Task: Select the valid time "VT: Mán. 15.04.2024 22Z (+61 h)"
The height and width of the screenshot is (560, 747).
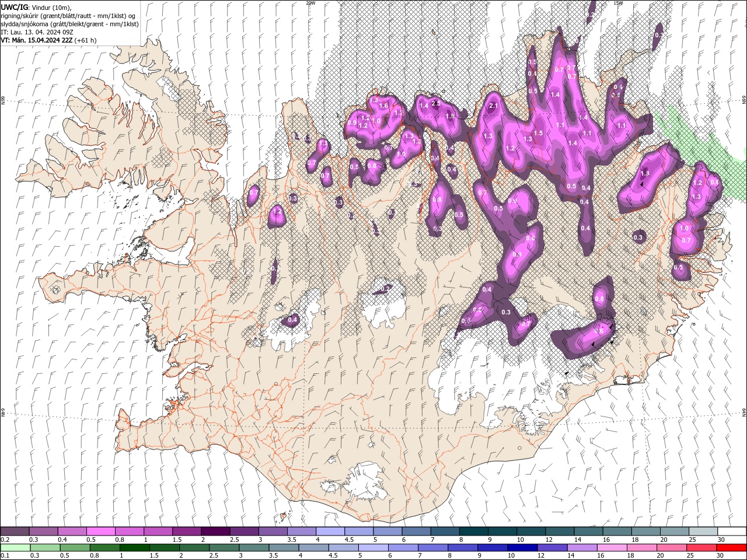Action: point(48,40)
